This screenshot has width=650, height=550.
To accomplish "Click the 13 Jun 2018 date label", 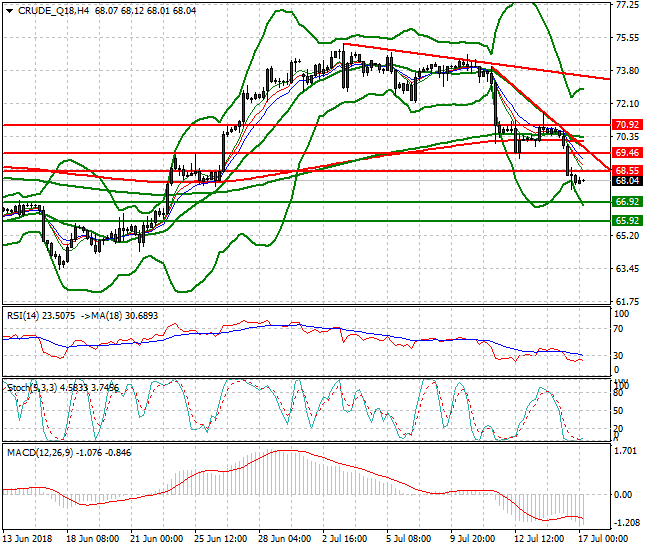I will click(x=27, y=539).
